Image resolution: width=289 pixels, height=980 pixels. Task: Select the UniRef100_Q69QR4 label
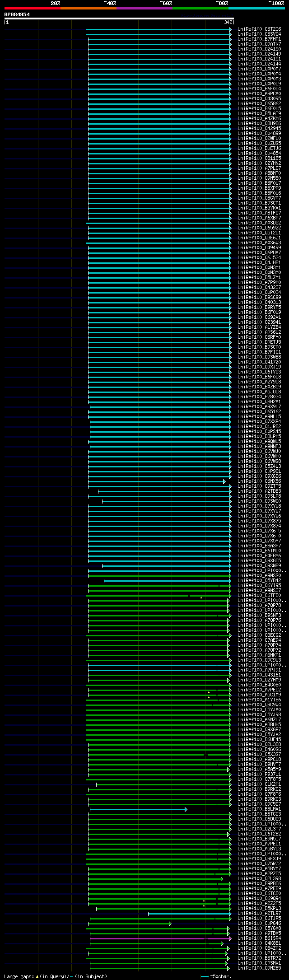pyautogui.click(x=259, y=899)
